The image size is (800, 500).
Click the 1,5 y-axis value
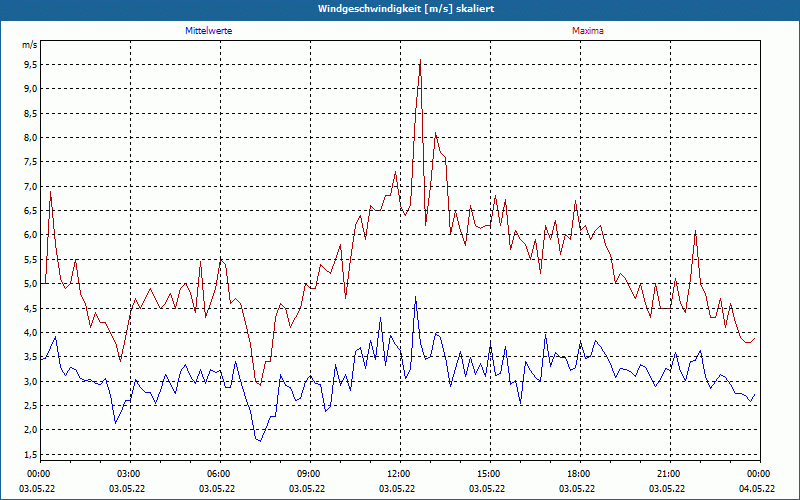point(31,454)
